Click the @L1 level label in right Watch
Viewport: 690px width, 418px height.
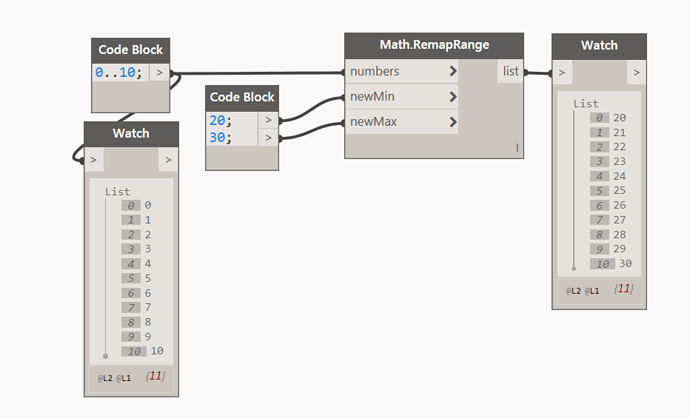pos(592,291)
